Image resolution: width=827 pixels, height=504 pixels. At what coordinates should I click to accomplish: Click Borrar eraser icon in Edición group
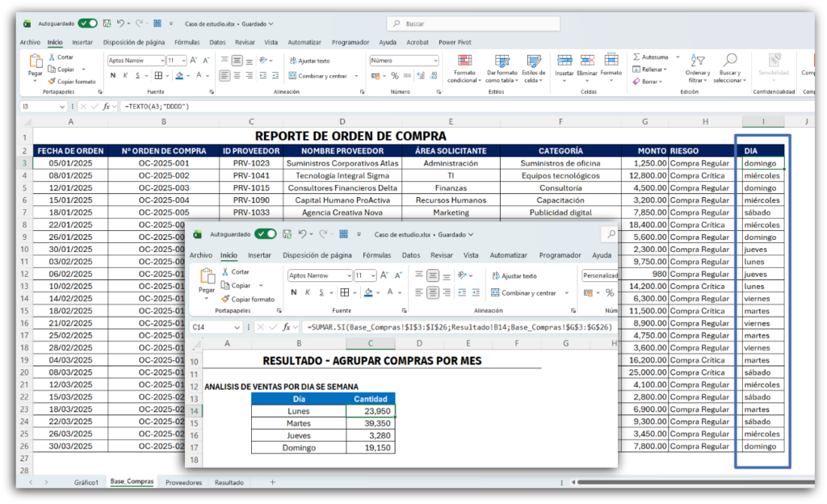pyautogui.click(x=636, y=82)
